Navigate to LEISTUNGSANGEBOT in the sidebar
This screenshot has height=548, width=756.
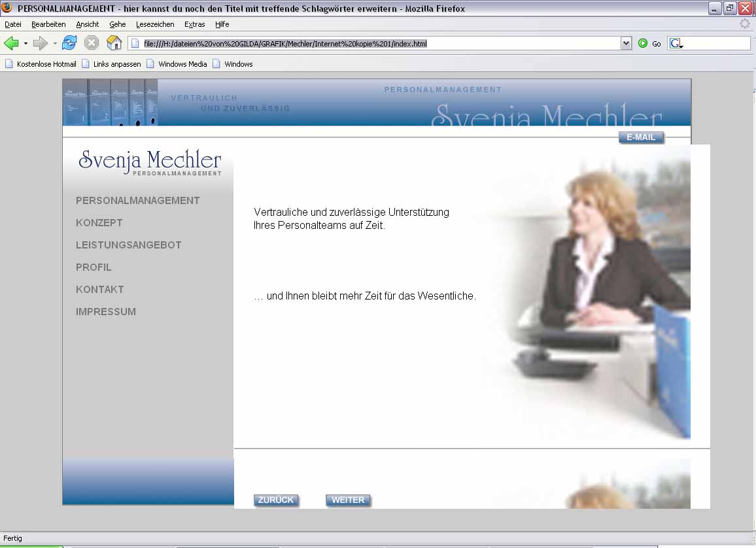pyautogui.click(x=128, y=245)
